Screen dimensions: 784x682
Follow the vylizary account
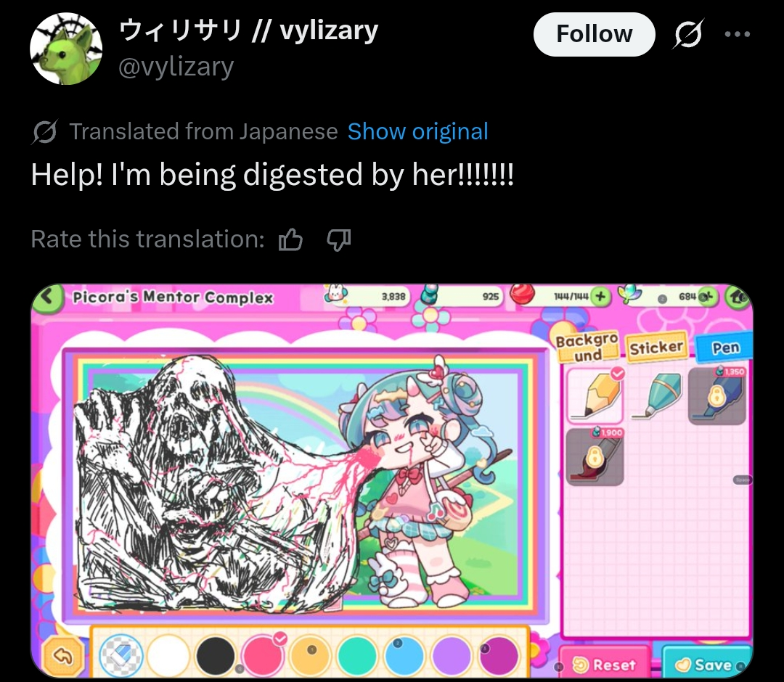(x=594, y=34)
